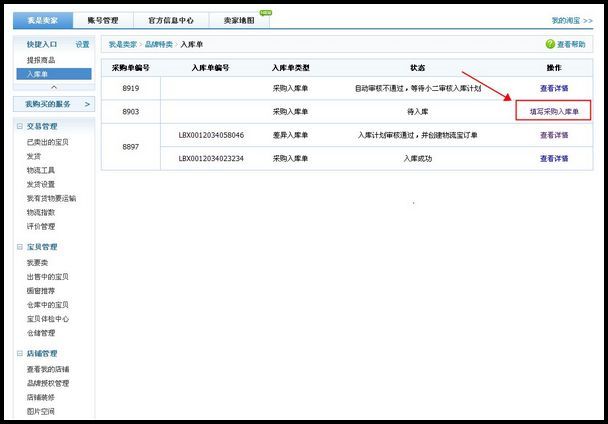
Task: Open the 账号管理 tab
Action: point(103,20)
